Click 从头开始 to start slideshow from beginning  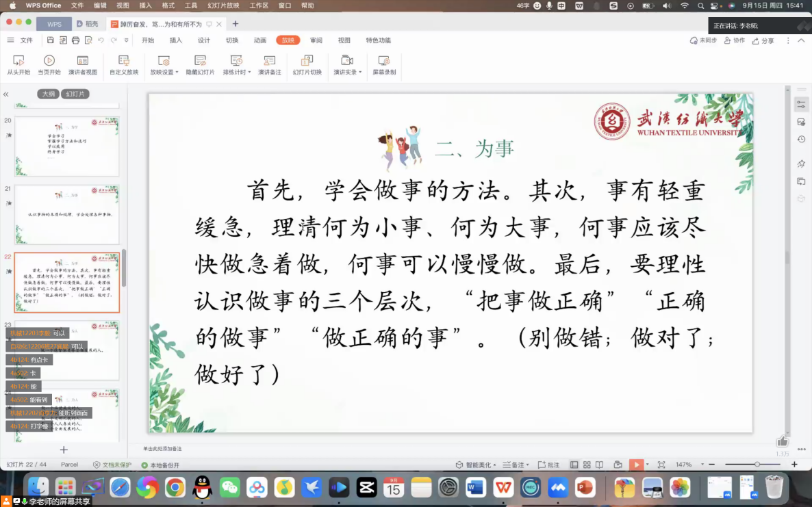pos(18,64)
